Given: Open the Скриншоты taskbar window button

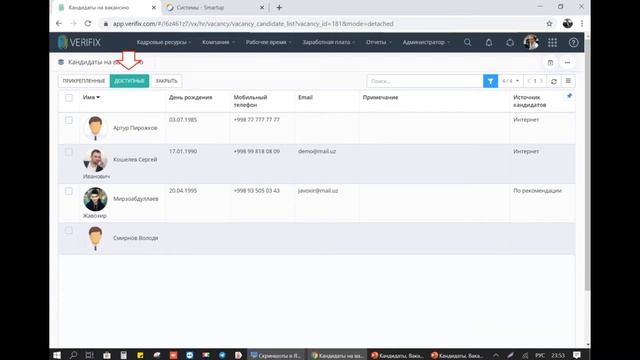Looking at the screenshot, I should click(277, 355).
